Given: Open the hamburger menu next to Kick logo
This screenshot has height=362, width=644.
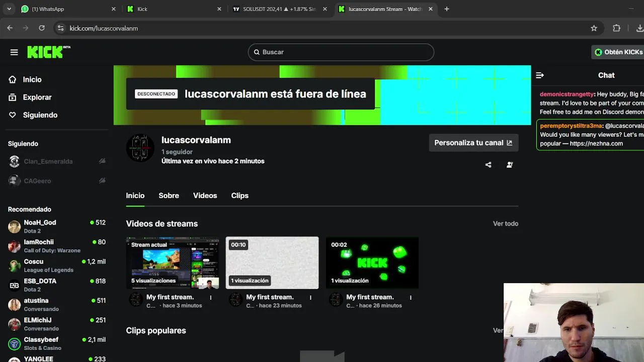Looking at the screenshot, I should point(14,52).
